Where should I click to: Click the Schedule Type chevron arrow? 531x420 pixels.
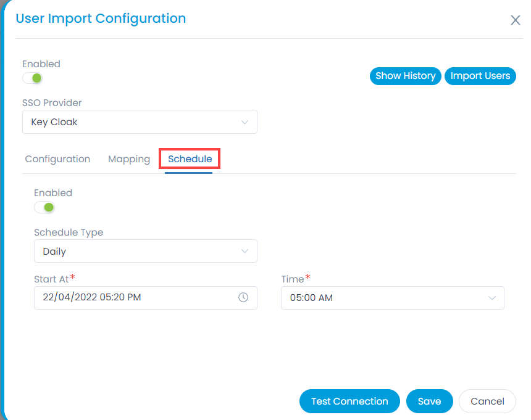[245, 251]
